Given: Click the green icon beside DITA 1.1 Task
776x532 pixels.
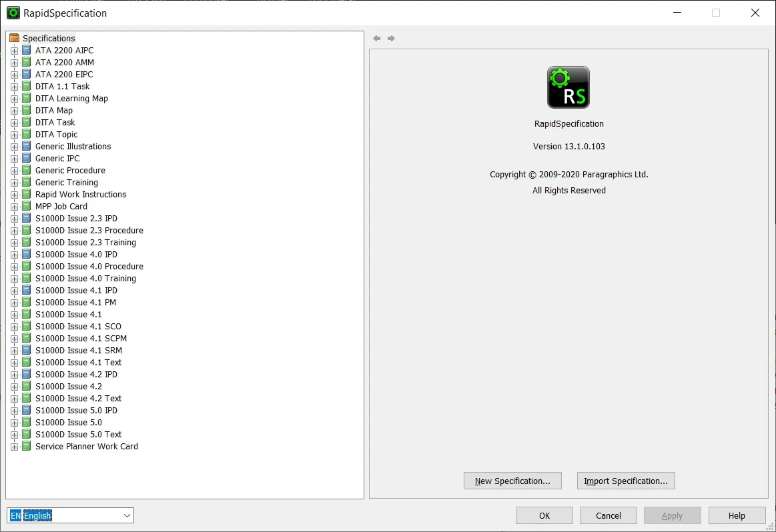Looking at the screenshot, I should [27, 86].
